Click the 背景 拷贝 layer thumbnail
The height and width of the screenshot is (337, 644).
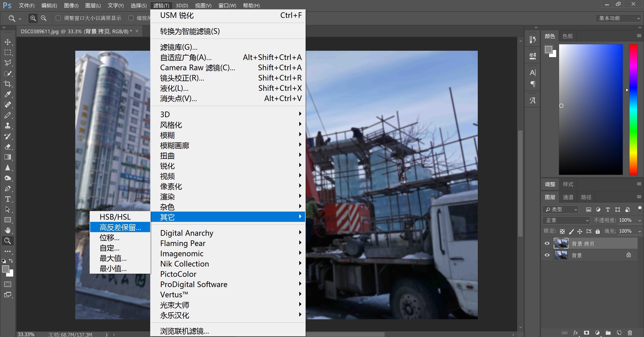pos(561,244)
